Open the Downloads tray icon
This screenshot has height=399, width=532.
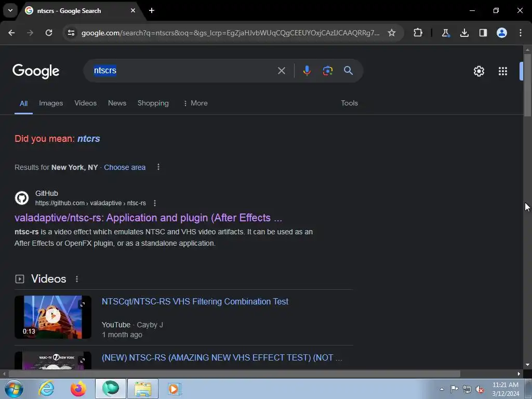(x=464, y=33)
